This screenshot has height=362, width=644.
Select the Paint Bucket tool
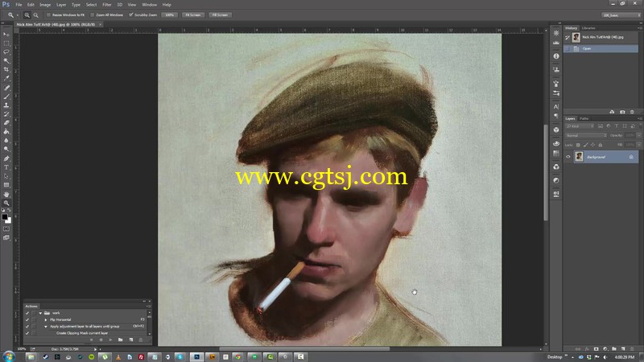click(6, 132)
